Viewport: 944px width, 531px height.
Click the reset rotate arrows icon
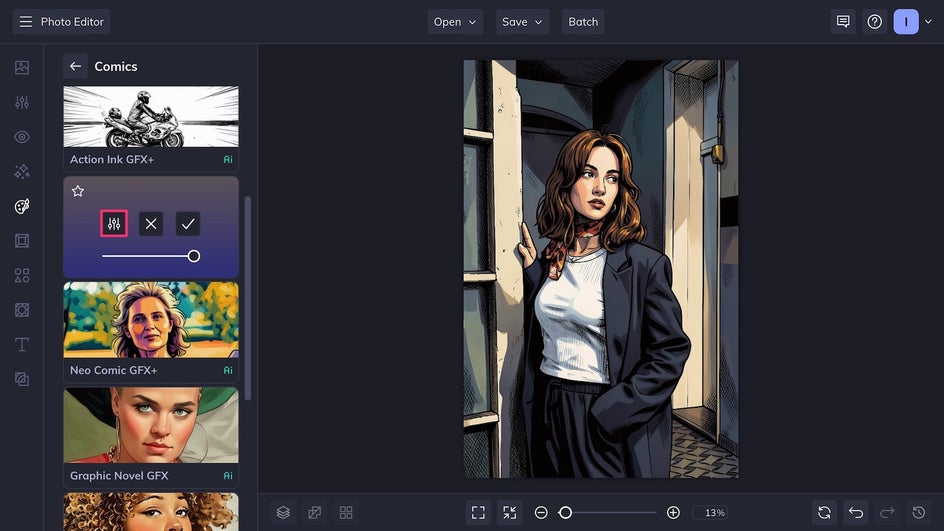(x=824, y=512)
